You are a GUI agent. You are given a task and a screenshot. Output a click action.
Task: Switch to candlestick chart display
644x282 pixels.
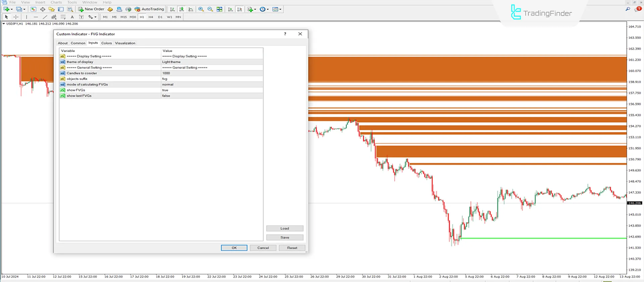point(181,9)
